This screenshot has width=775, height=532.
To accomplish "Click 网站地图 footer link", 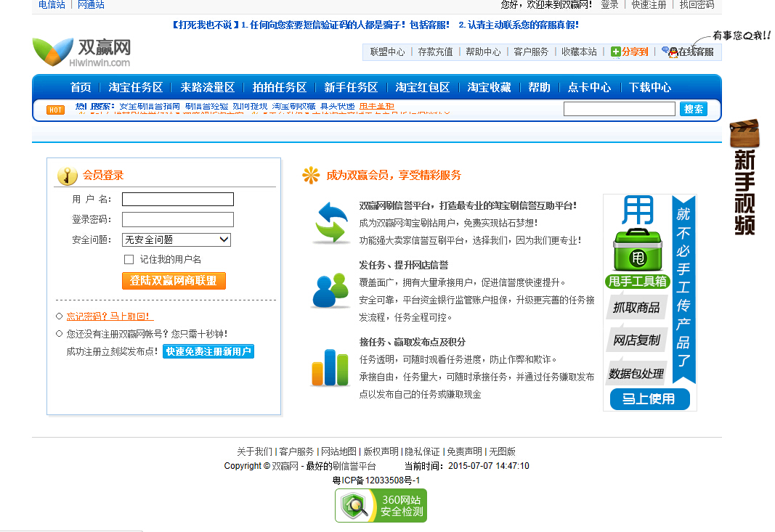I will pyautogui.click(x=338, y=451).
